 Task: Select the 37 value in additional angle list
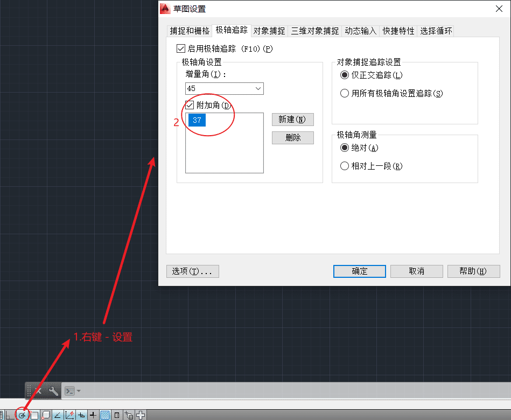tap(196, 120)
